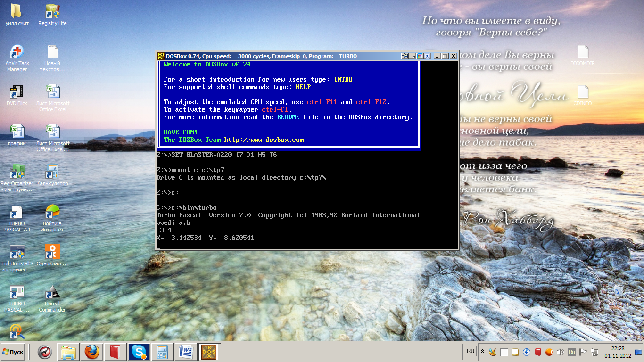Launch Full Uninstall desktop shortcut
644x362 pixels.
[x=17, y=258]
